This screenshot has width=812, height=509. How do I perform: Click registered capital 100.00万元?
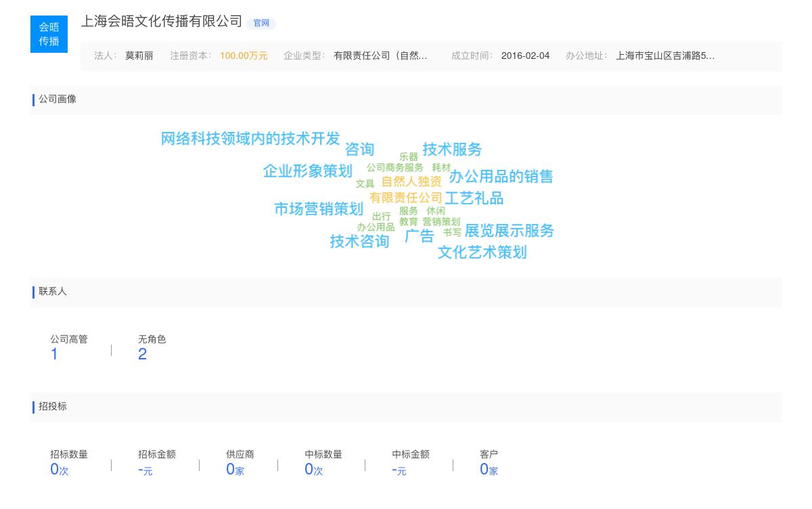tap(244, 56)
